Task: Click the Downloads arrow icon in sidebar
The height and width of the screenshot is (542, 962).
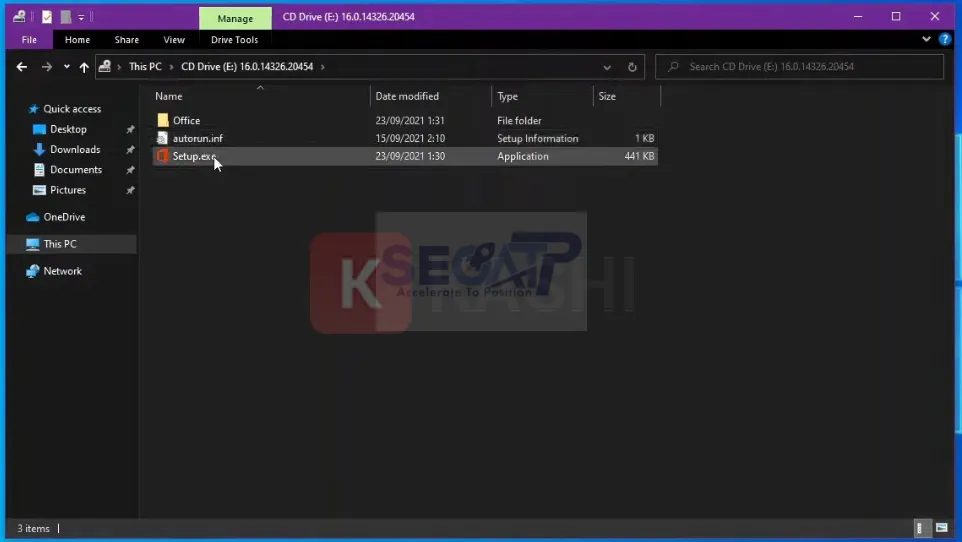Action: pyautogui.click(x=39, y=149)
